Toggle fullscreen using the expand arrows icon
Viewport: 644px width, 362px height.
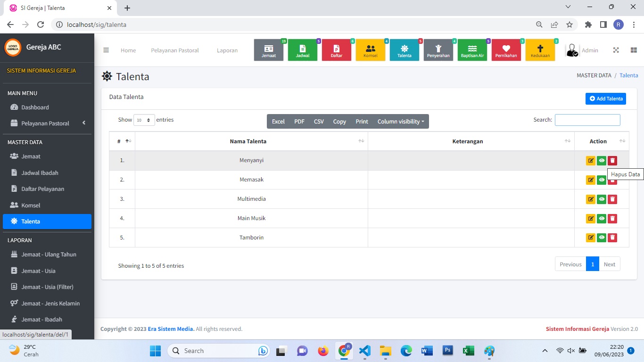click(x=616, y=50)
